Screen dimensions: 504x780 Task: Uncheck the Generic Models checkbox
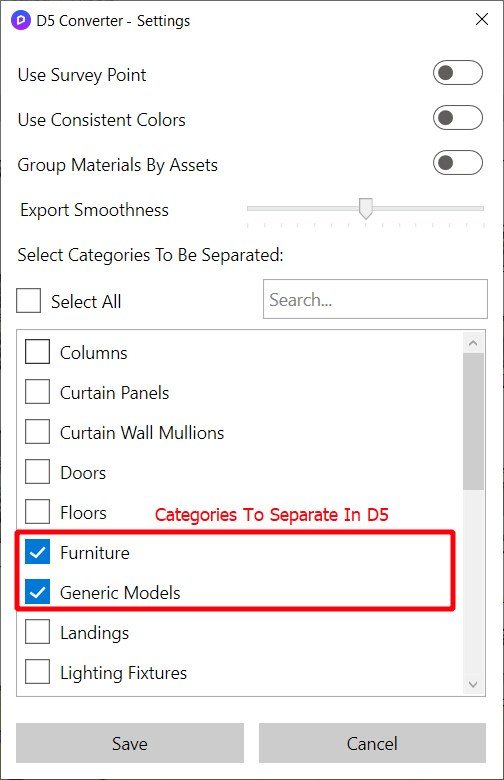pos(37,591)
